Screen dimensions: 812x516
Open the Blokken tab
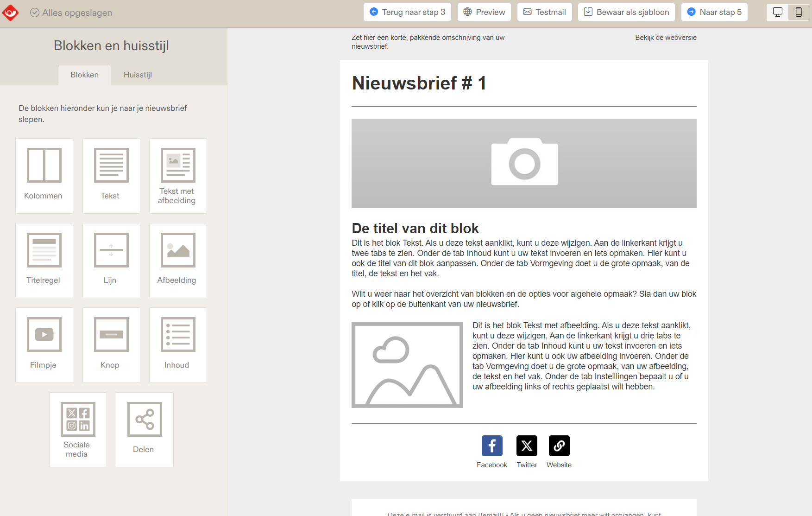tap(84, 75)
